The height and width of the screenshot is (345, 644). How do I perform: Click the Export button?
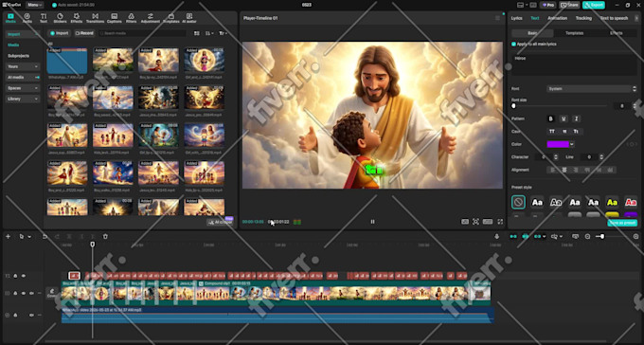tap(594, 5)
